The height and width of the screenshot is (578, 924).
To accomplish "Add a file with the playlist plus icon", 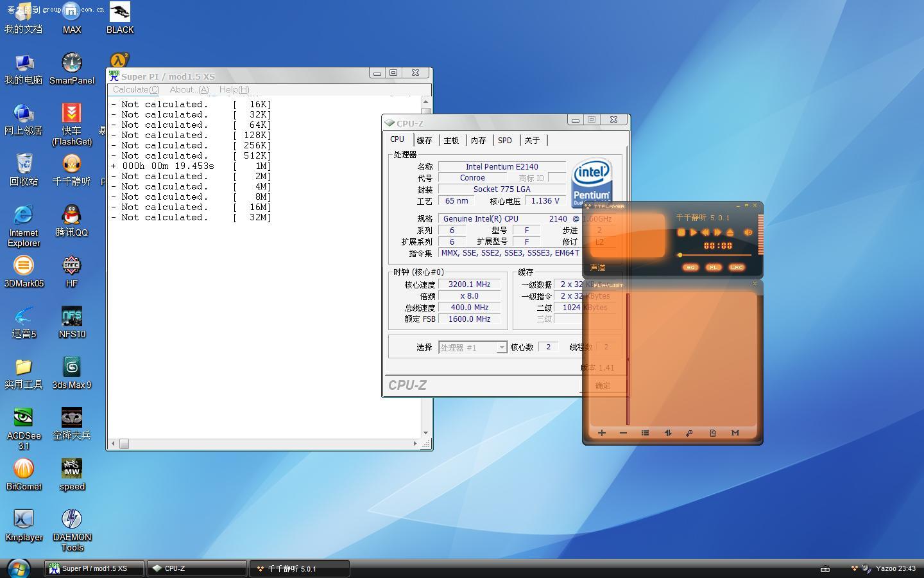I will (601, 433).
